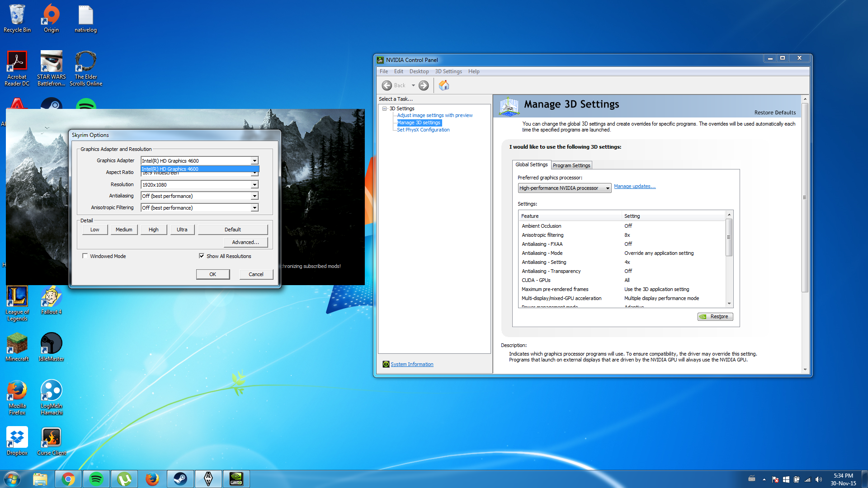Open Curse Client desktop icon
Screen dimensions: 868x488
(x=51, y=441)
